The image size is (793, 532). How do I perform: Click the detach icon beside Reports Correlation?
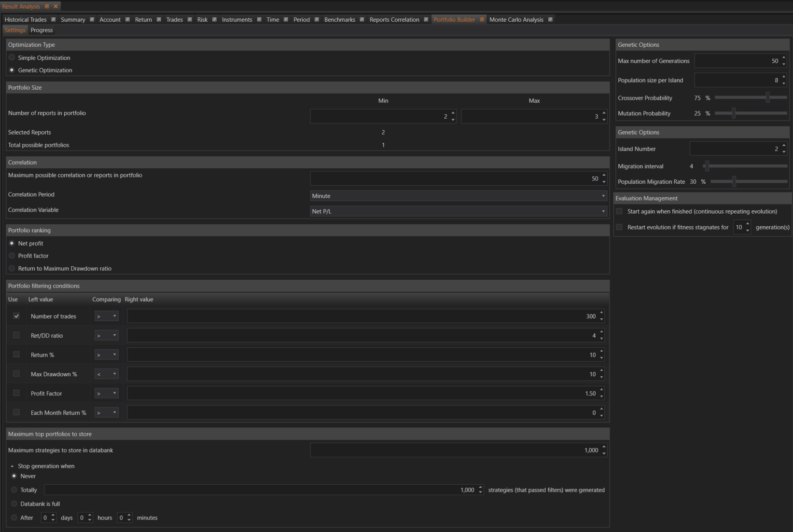click(426, 20)
